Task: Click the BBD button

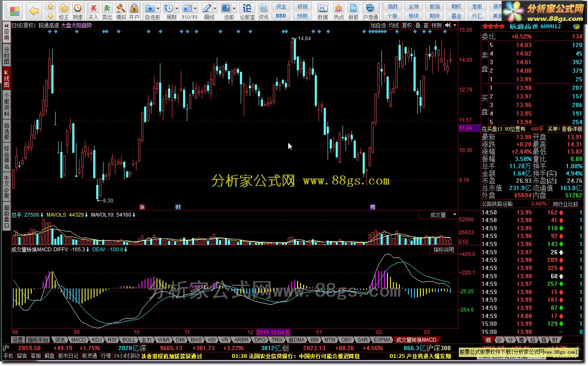Action: (x=281, y=15)
